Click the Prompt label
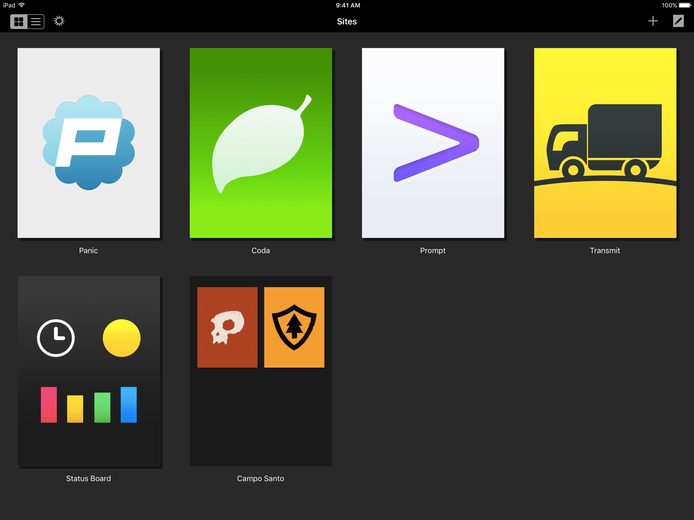694x520 pixels. tap(433, 250)
